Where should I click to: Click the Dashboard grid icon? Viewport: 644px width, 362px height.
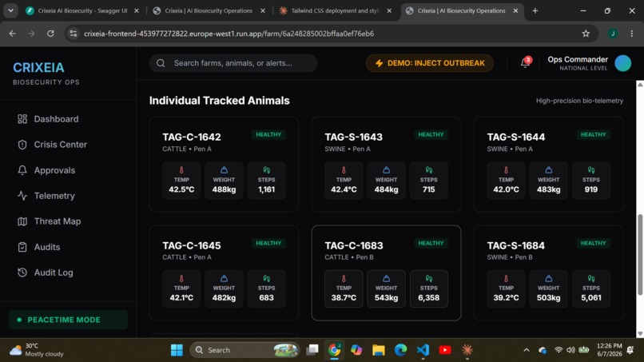[22, 119]
